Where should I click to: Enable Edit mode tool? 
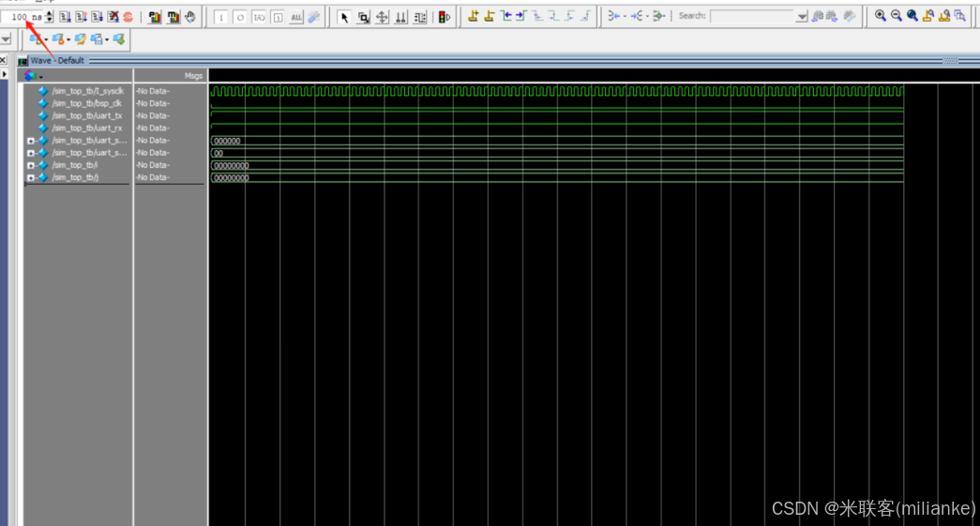pos(420,17)
